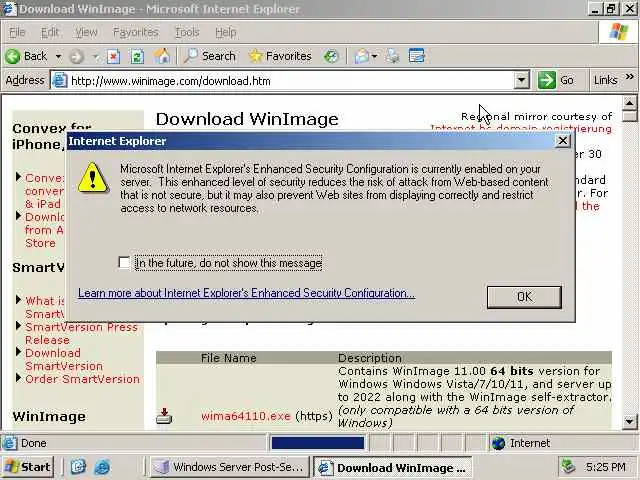Expand the Links toolbar chevron
Viewport: 640px width, 480px height.
coord(630,77)
